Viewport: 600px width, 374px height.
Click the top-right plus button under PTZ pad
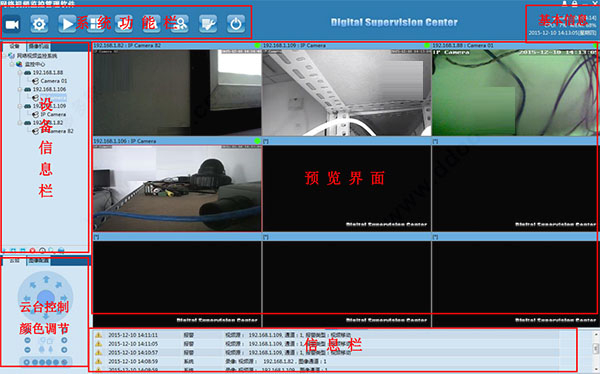point(64,340)
